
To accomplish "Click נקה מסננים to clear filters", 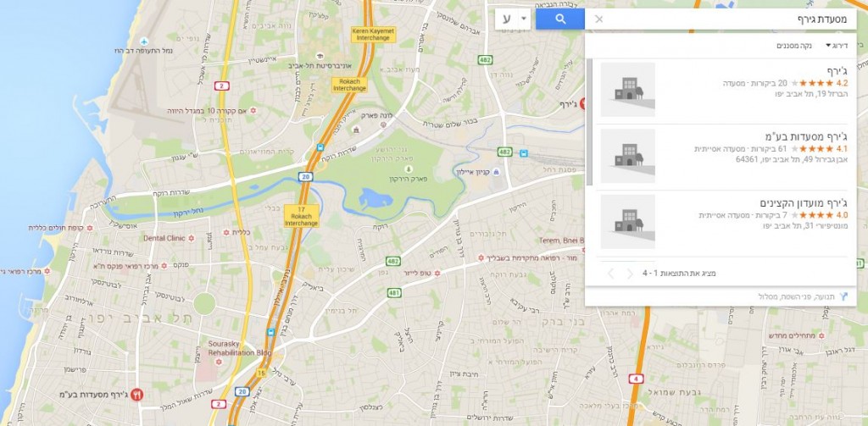I will pos(793,46).
